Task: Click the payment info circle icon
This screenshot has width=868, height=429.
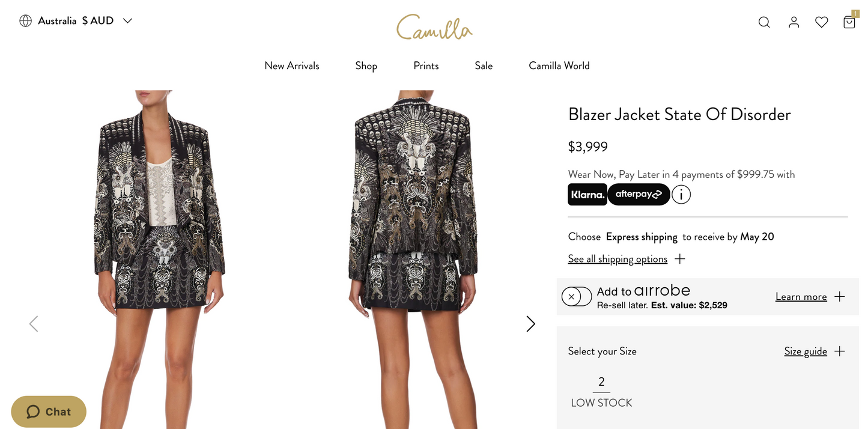Action: (681, 195)
